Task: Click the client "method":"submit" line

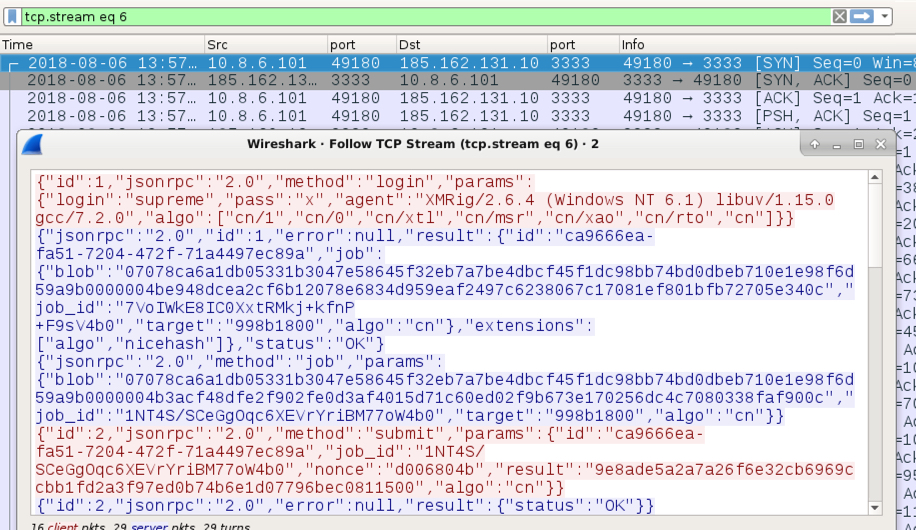Action: (370, 434)
